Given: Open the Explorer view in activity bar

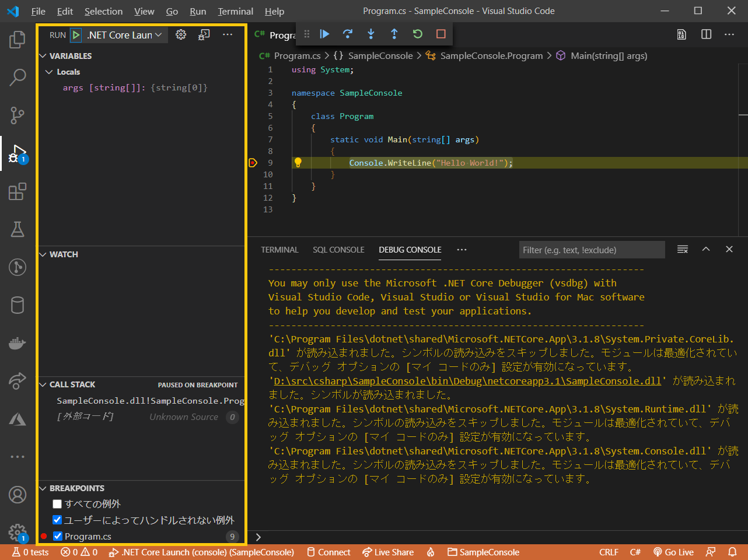Looking at the screenshot, I should tap(18, 39).
